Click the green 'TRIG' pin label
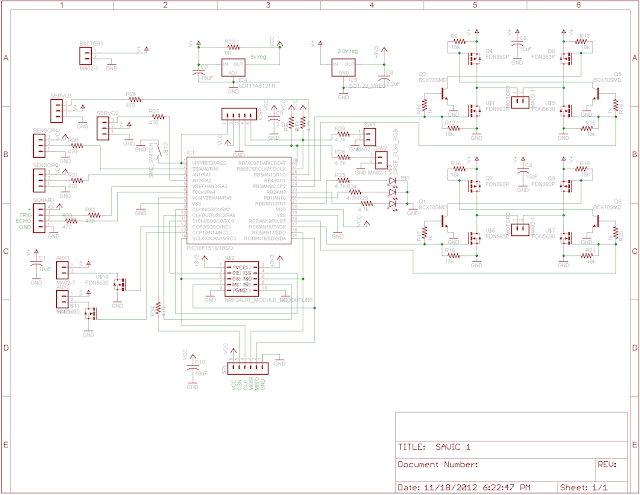640x495 pixels. pos(25,215)
